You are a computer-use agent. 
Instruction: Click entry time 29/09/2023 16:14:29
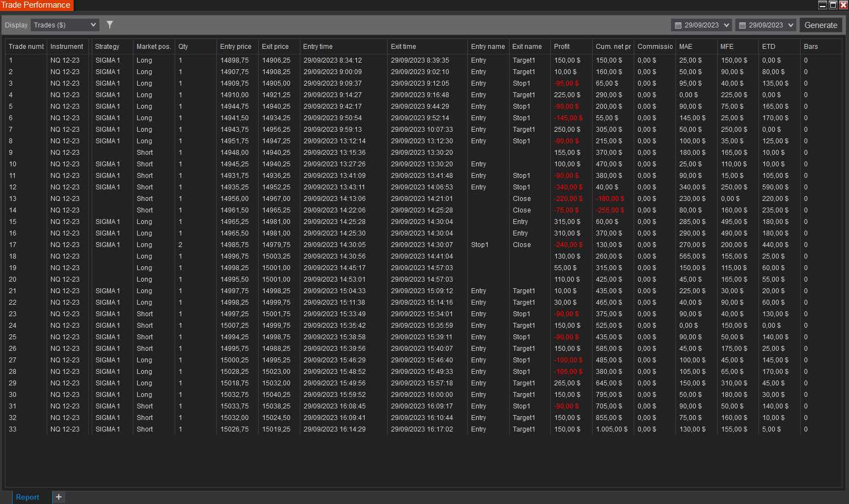click(334, 429)
